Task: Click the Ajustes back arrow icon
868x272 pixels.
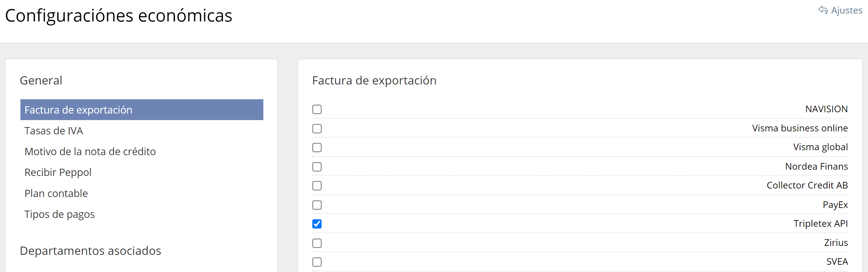Action: pyautogui.click(x=823, y=10)
